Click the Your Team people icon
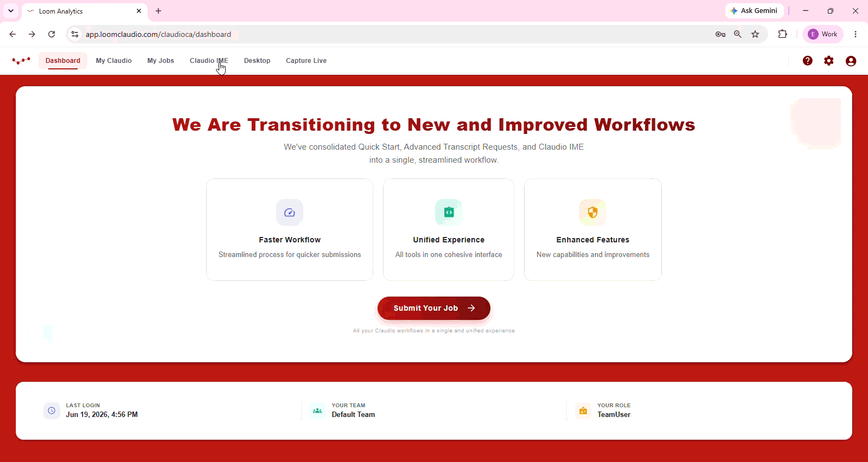Viewport: 868px width, 462px height. [317, 411]
